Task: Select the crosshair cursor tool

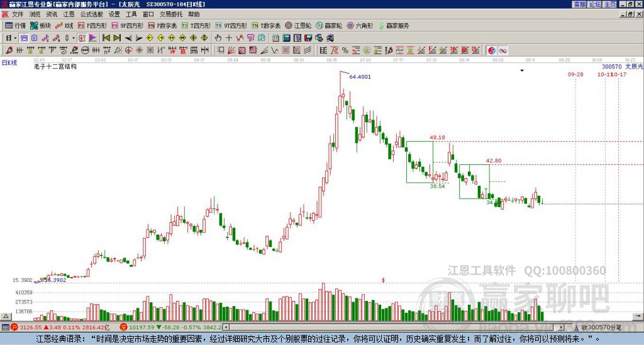Action: point(229,38)
